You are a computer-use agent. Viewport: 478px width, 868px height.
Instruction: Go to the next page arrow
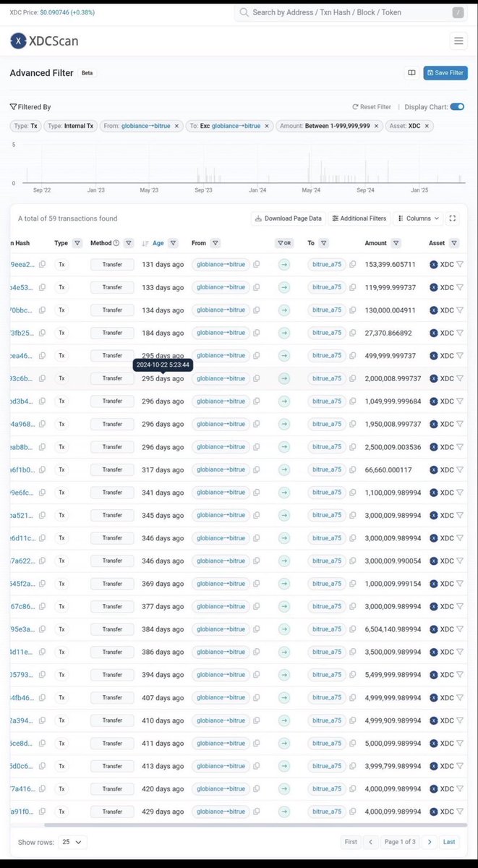430,842
